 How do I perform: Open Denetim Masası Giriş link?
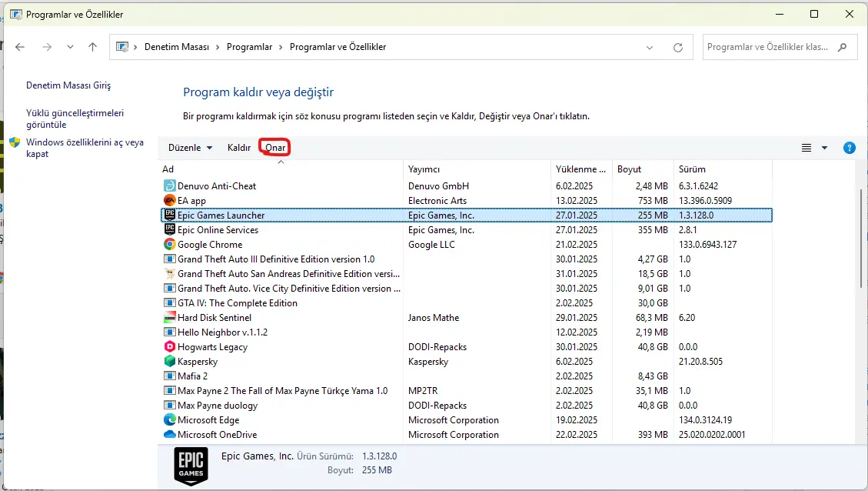click(x=68, y=85)
